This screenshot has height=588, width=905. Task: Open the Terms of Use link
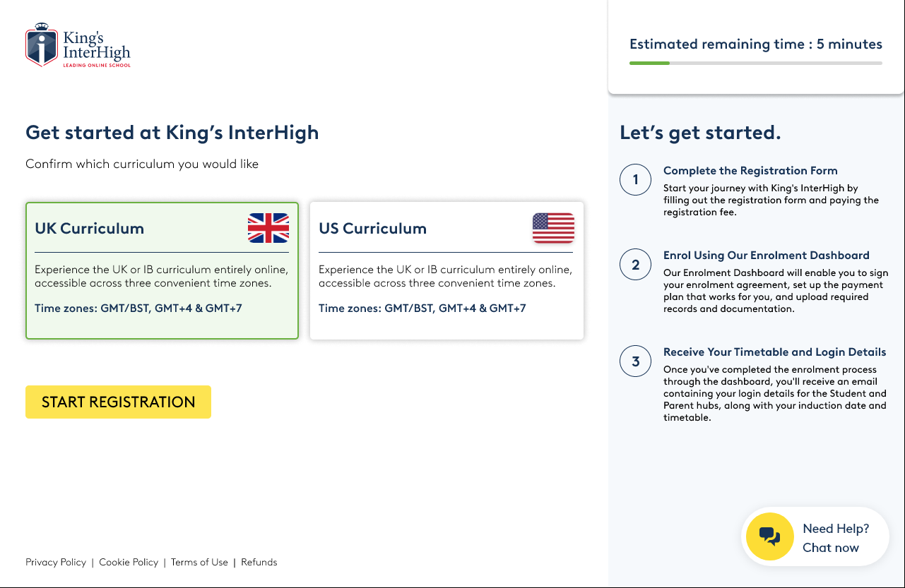click(199, 563)
